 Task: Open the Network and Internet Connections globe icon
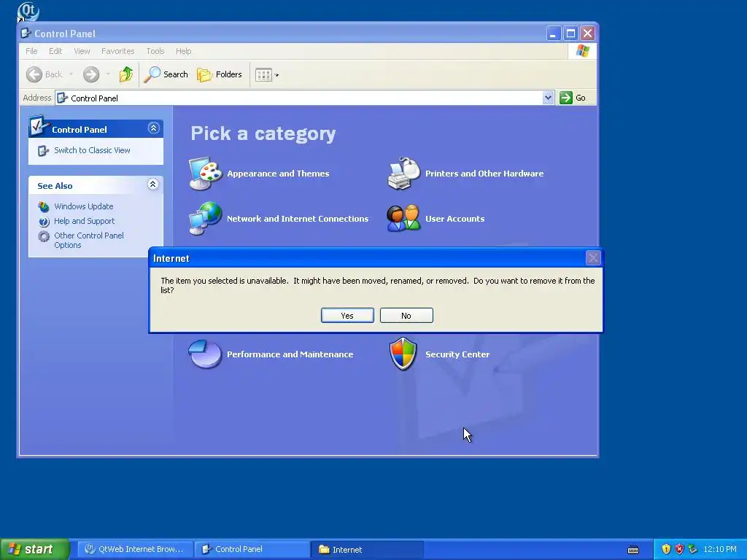coord(205,219)
